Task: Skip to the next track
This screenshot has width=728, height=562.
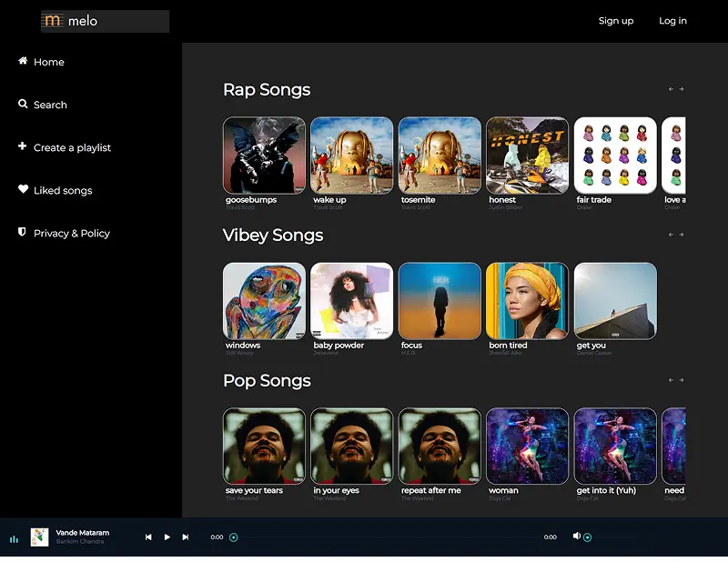Action: 186,537
